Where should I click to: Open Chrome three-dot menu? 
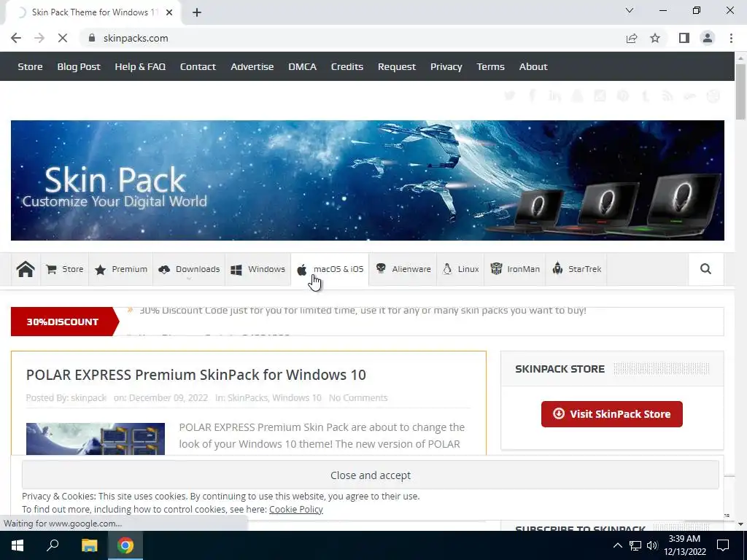point(731,38)
